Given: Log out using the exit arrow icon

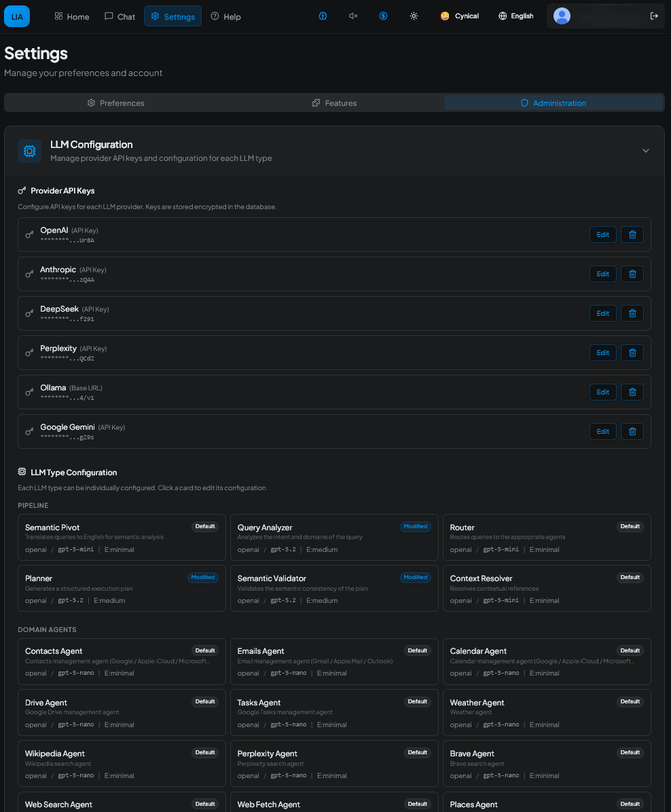Looking at the screenshot, I should [x=654, y=16].
